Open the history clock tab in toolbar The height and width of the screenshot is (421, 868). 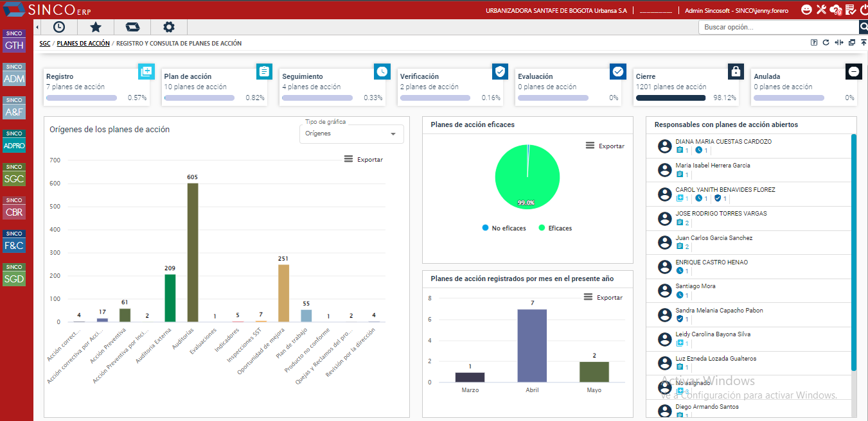tap(58, 27)
